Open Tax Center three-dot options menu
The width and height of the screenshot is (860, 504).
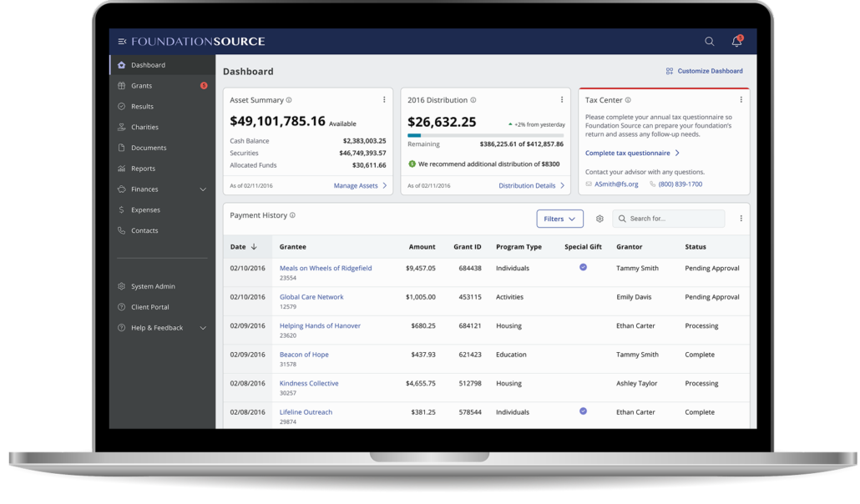pos(741,100)
